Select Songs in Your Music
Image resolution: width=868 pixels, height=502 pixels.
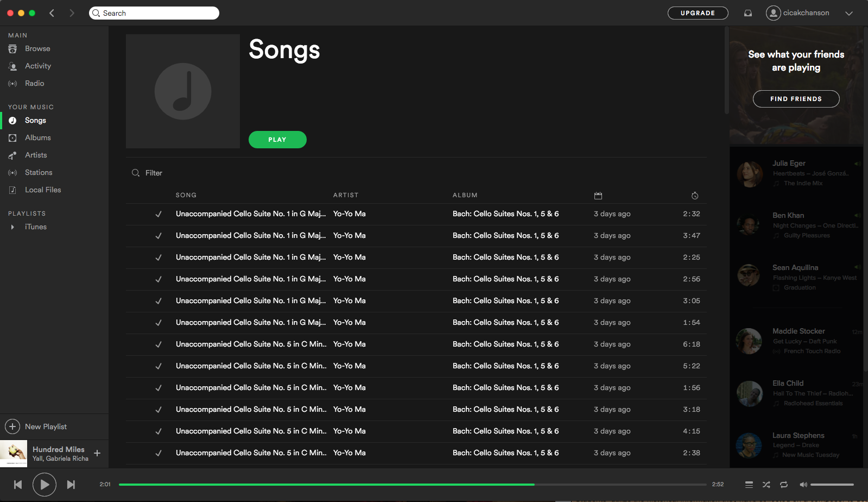(35, 121)
